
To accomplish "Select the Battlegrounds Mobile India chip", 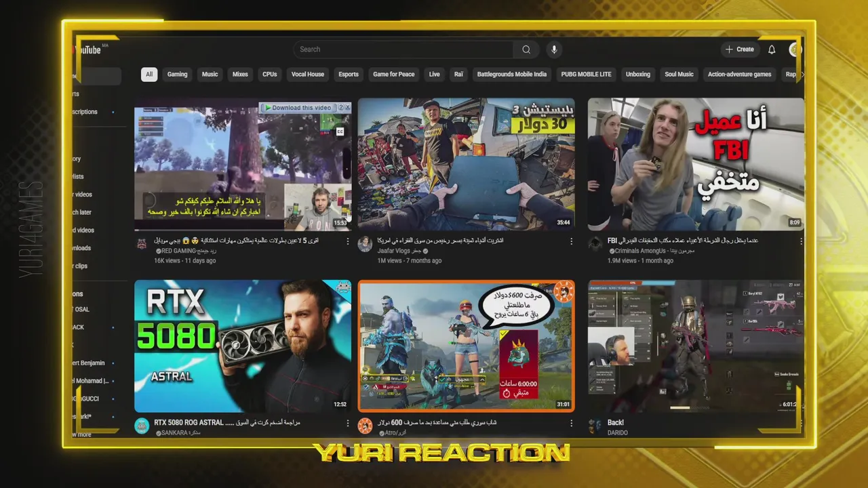I will coord(512,75).
